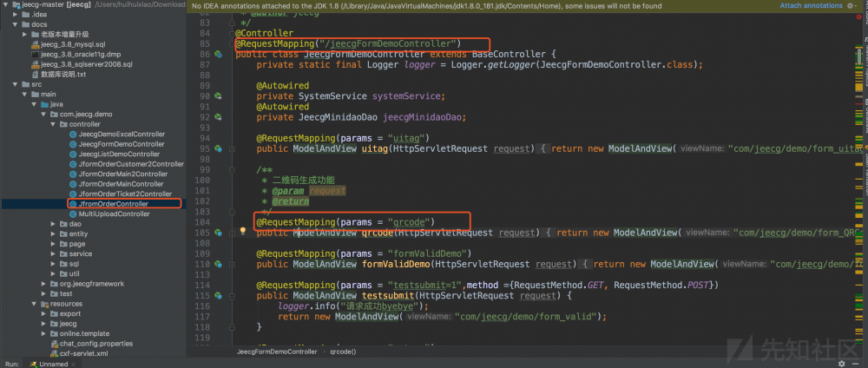Collapse the controller package arrow

pos(53,124)
